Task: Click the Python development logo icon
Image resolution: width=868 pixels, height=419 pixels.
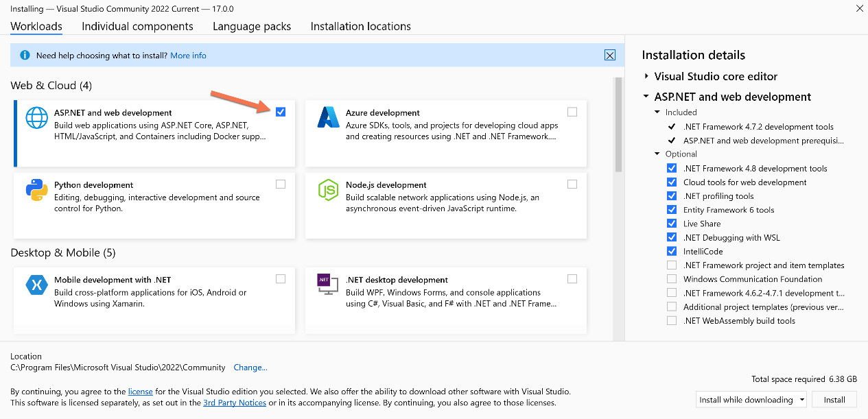Action: pyautogui.click(x=36, y=190)
